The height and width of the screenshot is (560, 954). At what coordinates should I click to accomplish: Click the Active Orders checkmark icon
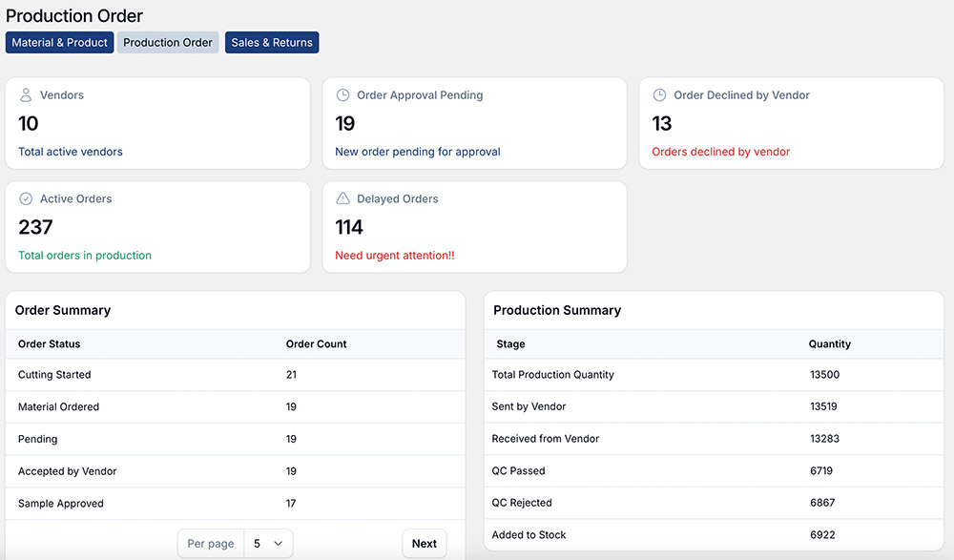click(26, 199)
